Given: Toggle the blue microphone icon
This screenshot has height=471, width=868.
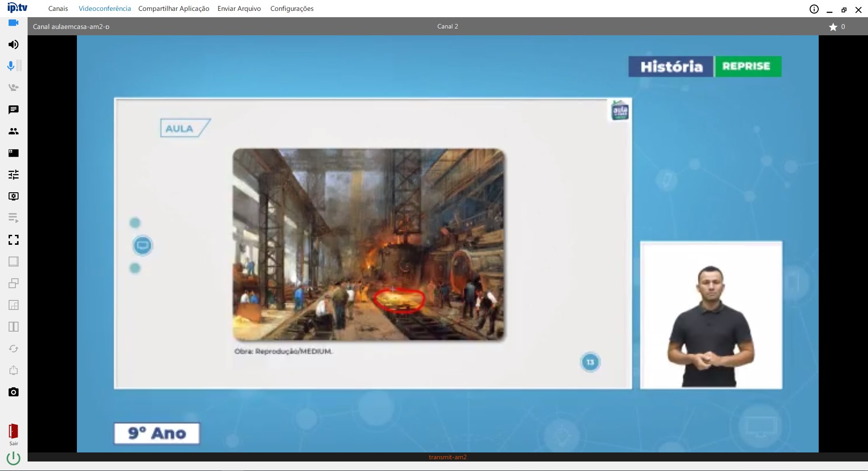Looking at the screenshot, I should (x=11, y=66).
